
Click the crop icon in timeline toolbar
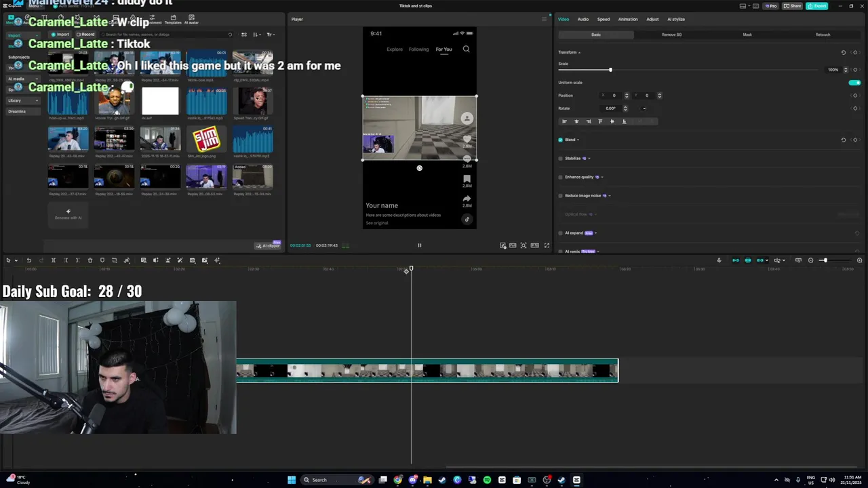(114, 260)
